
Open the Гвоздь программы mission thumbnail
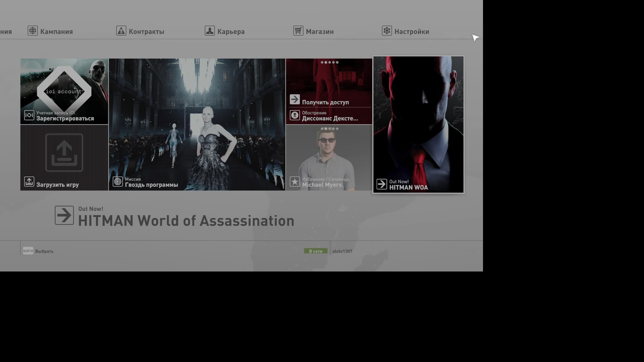pos(197,124)
